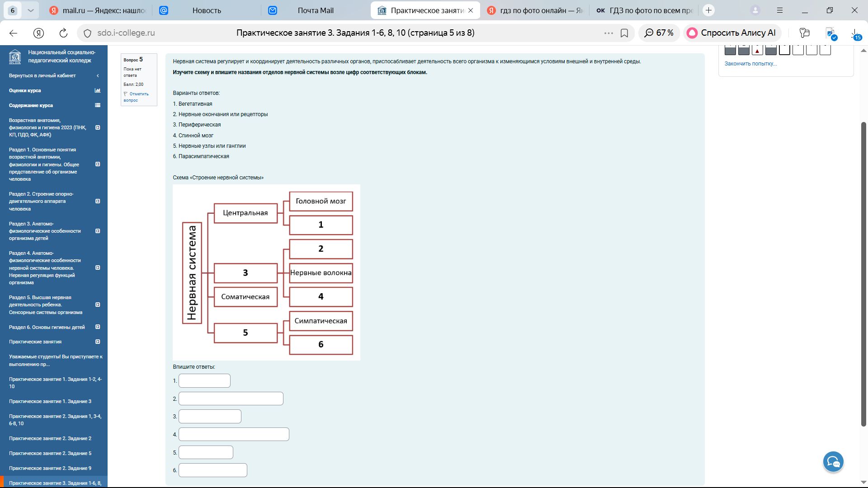The height and width of the screenshot is (488, 868).
Task: Select text '1. Вегетативная'
Action: 193,104
